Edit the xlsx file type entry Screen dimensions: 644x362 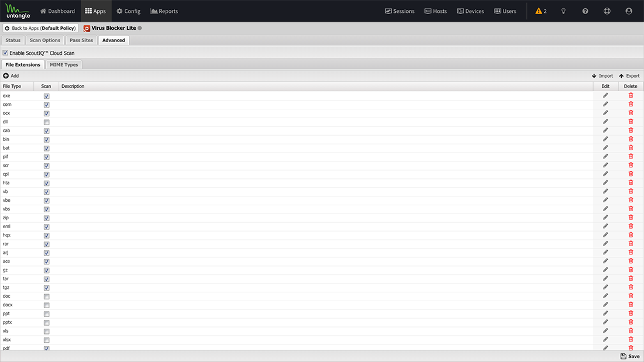coord(605,339)
